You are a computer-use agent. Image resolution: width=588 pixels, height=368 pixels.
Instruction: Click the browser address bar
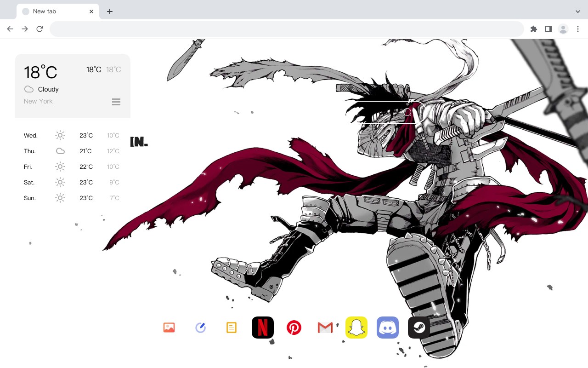click(287, 29)
